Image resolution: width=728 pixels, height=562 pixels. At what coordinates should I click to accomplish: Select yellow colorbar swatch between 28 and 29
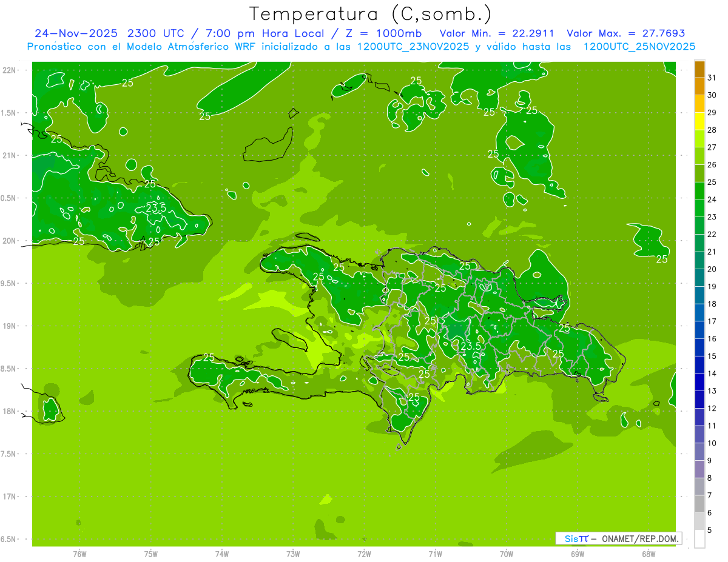pyautogui.click(x=699, y=121)
